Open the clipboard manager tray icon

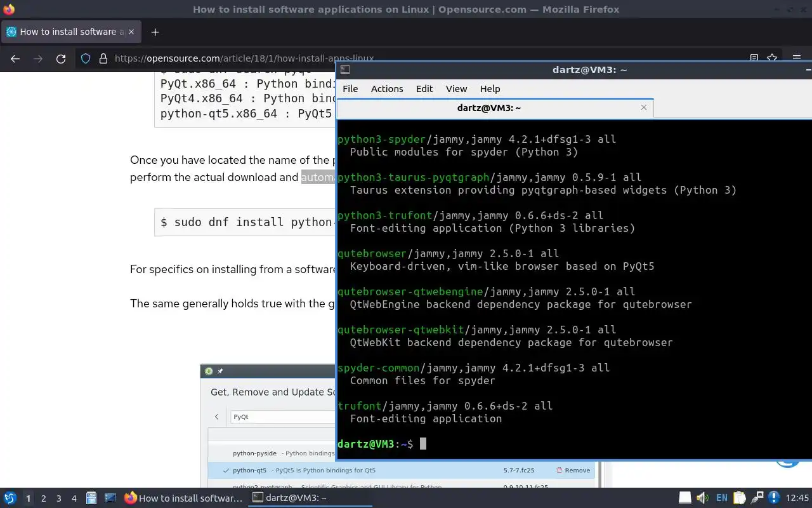point(740,498)
